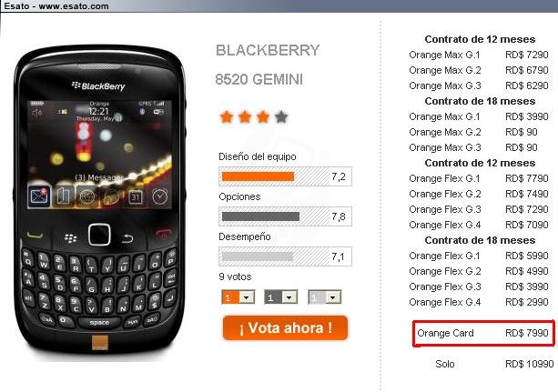Click the Opciones rating bar
The width and height of the screenshot is (558, 392).
pyautogui.click(x=285, y=216)
